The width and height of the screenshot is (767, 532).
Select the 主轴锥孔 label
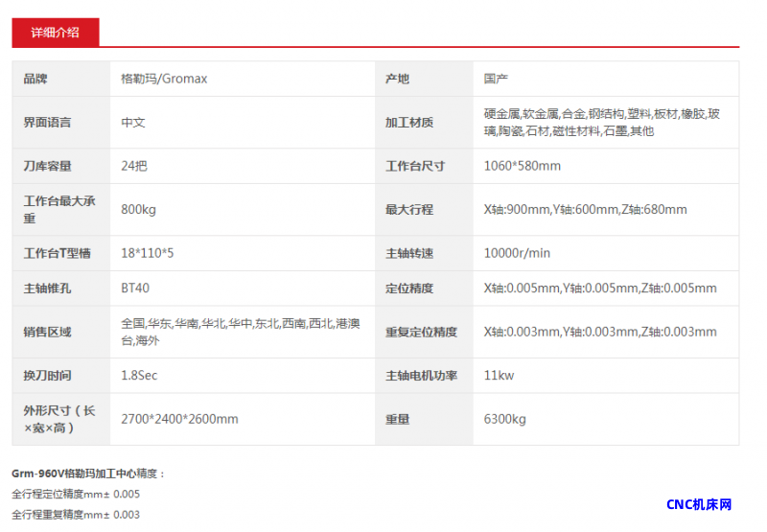[x=47, y=289]
